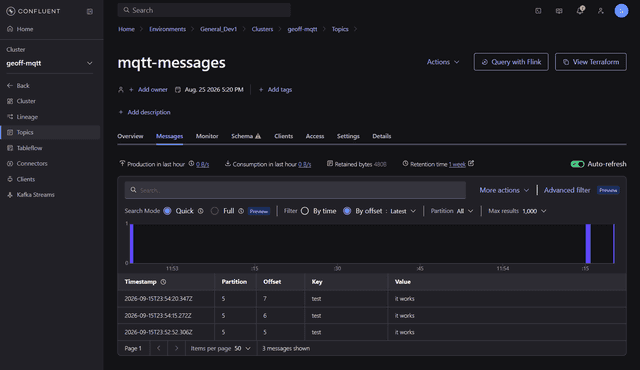Open the retention time edit icon
The height and width of the screenshot is (370, 640).
tap(471, 163)
